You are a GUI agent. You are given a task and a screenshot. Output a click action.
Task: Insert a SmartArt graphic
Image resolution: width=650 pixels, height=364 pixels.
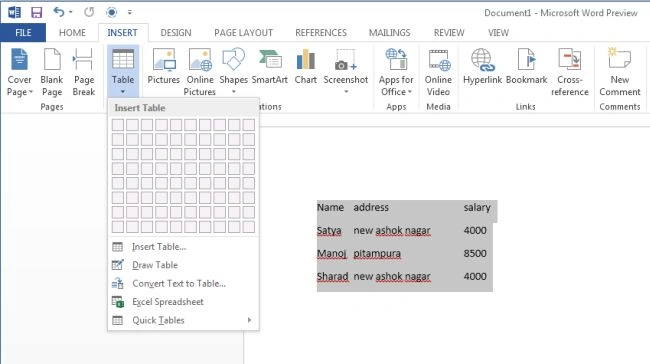click(x=269, y=66)
